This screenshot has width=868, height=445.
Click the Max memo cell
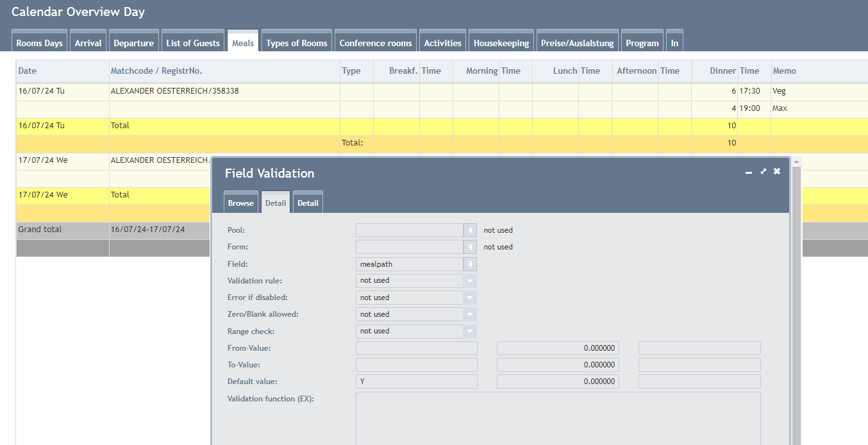(x=819, y=109)
